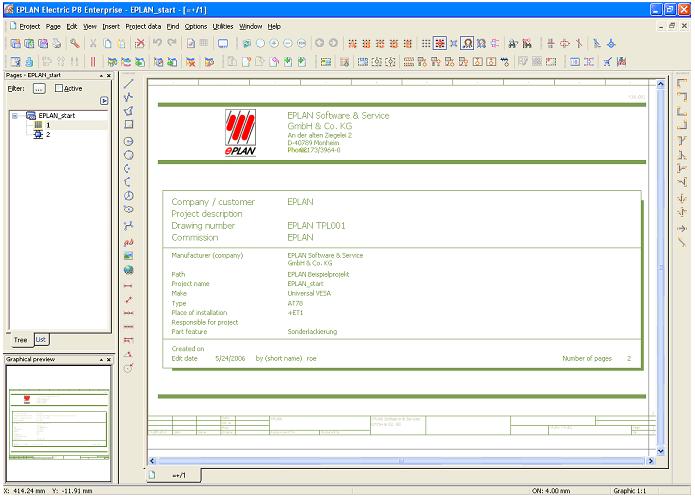Image resolution: width=695 pixels, height=500 pixels.
Task: Select the Spline curve tool
Action: click(x=129, y=225)
